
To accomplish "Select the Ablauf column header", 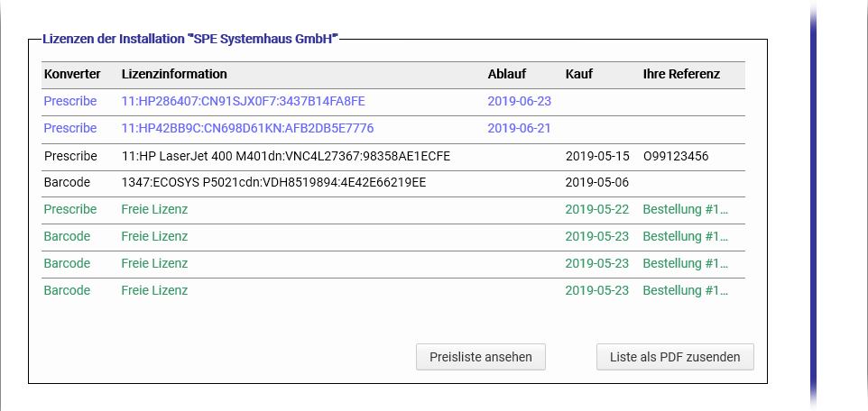I will point(506,74).
